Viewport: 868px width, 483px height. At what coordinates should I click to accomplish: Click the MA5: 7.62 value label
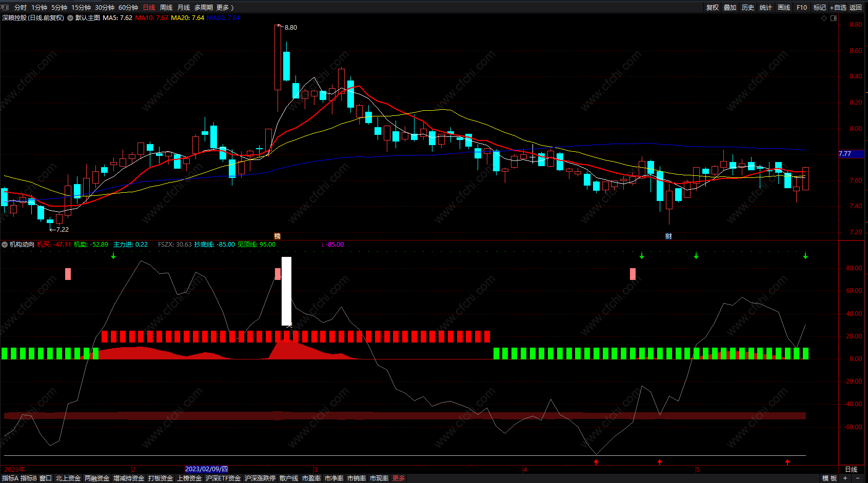click(x=117, y=18)
